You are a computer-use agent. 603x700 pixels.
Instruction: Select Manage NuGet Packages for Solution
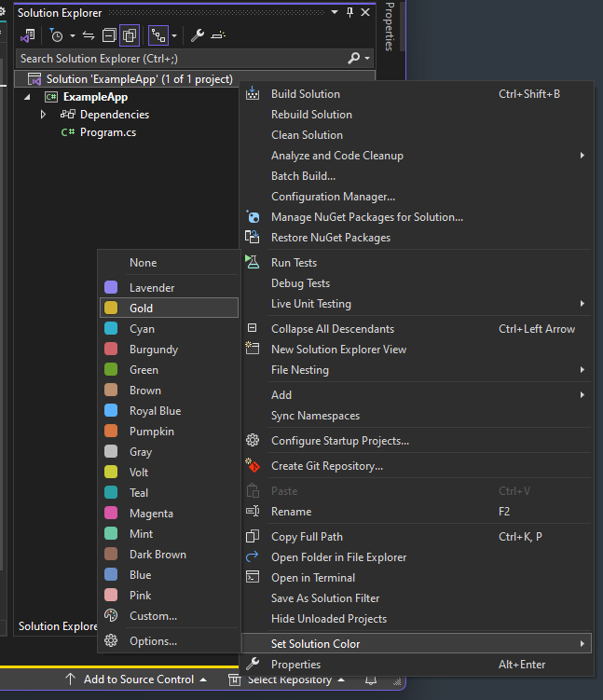pos(366,217)
